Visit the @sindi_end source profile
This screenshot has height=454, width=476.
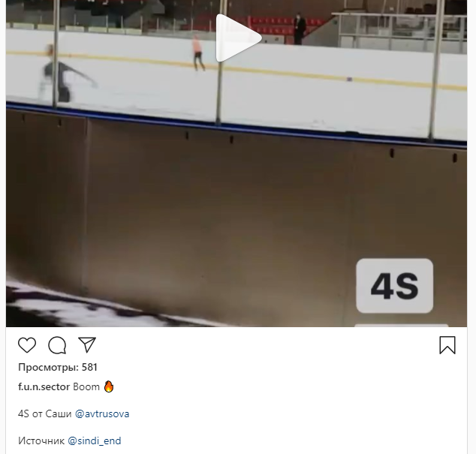tap(94, 440)
